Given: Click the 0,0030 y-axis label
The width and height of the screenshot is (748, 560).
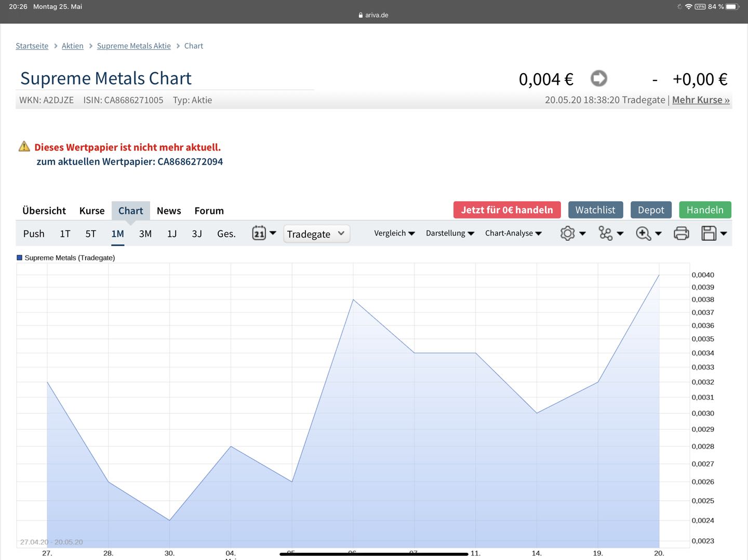Looking at the screenshot, I should [703, 413].
